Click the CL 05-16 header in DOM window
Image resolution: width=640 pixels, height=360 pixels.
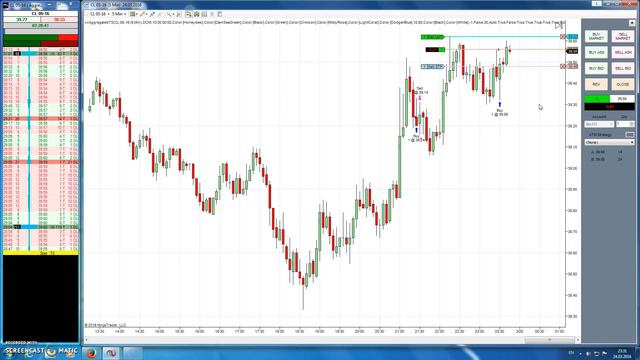[40, 13]
